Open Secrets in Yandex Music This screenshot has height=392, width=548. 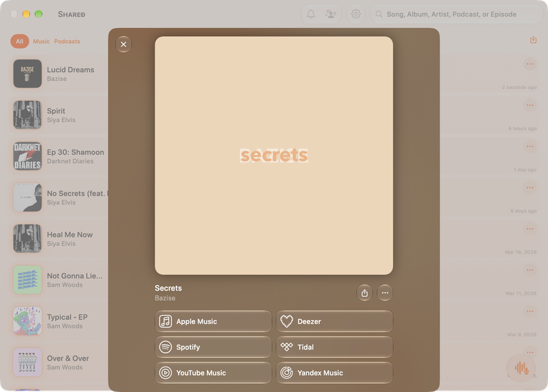(x=334, y=373)
